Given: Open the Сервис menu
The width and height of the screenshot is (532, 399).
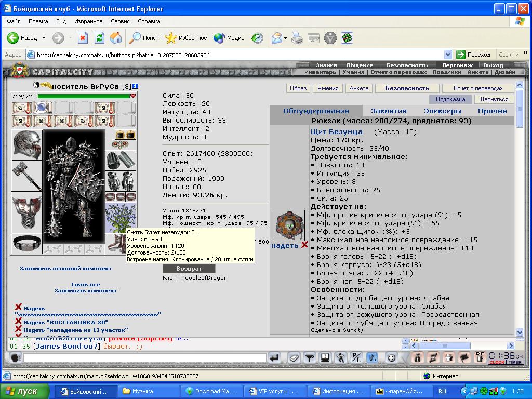Looking at the screenshot, I should [120, 21].
